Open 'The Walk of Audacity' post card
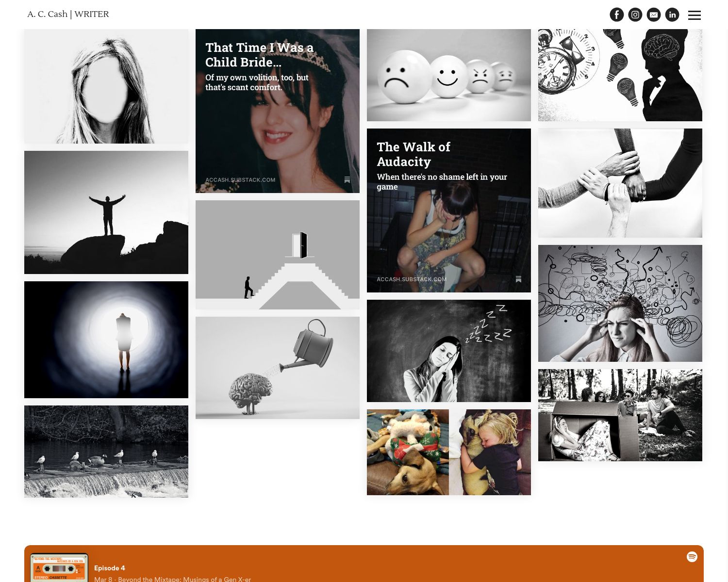This screenshot has width=728, height=582. pos(449,210)
